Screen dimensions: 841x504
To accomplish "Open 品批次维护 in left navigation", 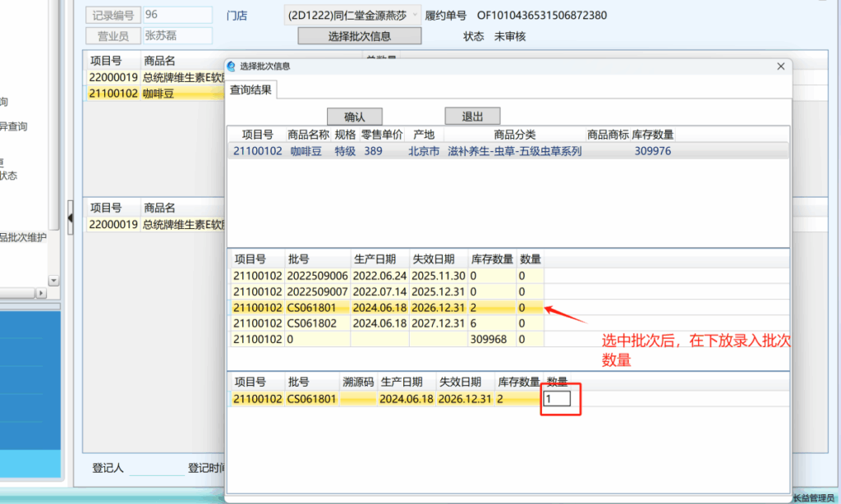I will 23,237.
